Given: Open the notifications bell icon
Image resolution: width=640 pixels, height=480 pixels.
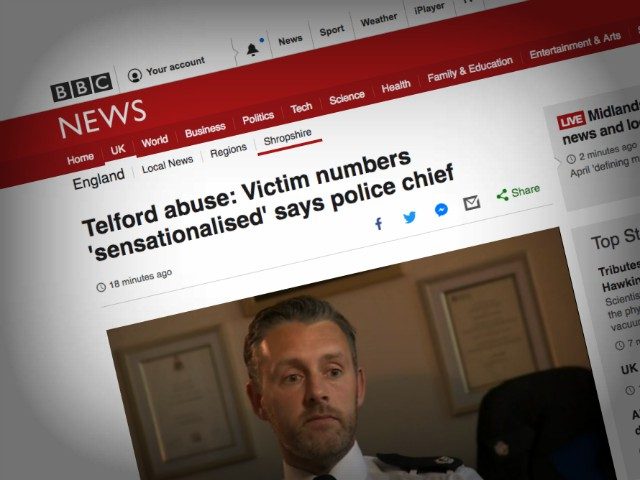Looking at the screenshot, I should tap(253, 49).
